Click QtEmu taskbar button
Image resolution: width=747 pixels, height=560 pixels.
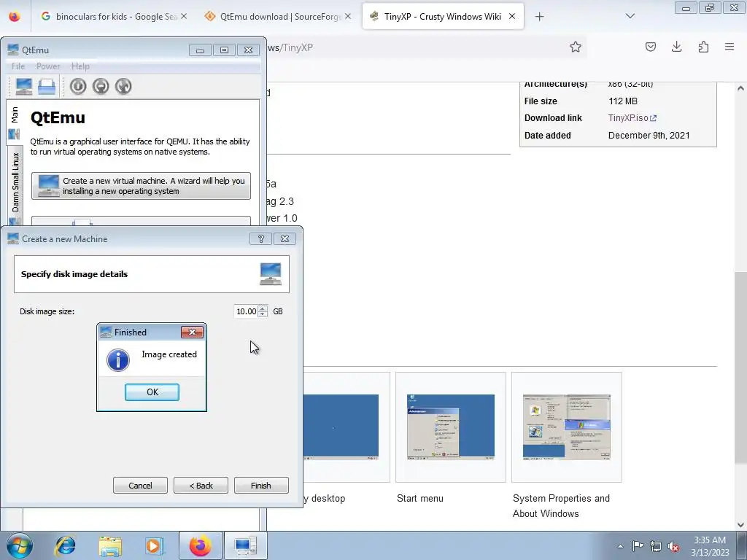(245, 545)
